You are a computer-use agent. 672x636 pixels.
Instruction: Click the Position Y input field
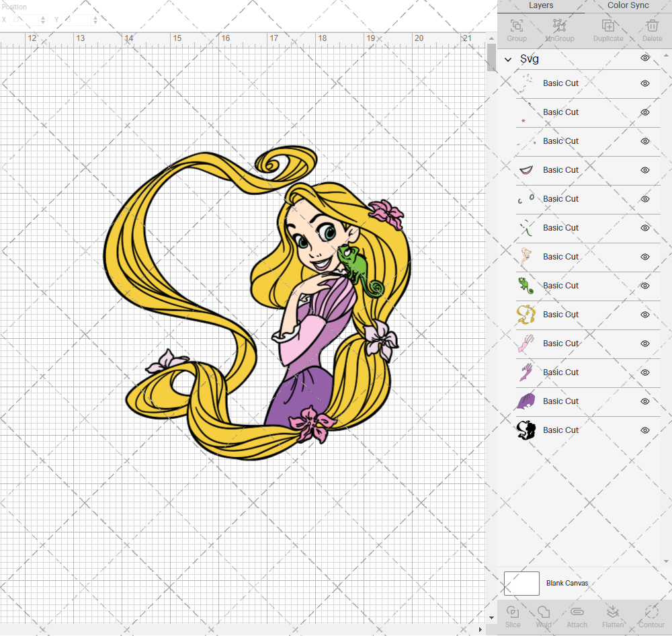pyautogui.click(x=77, y=19)
